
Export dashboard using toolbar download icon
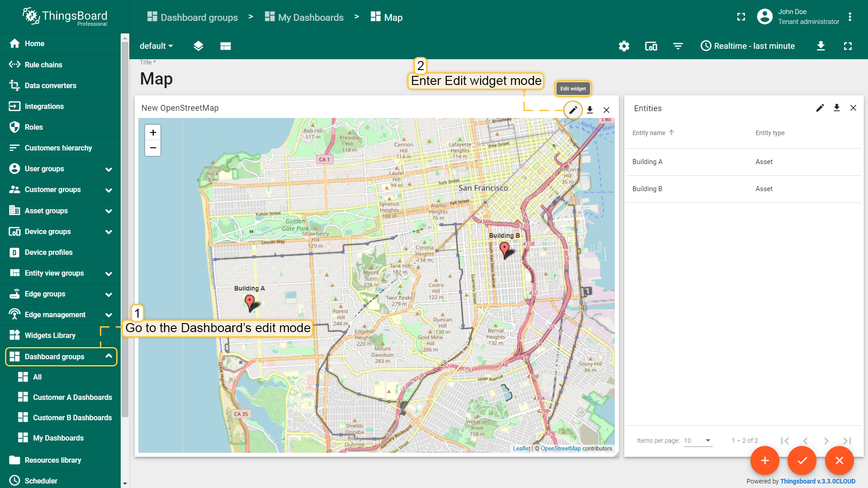click(x=821, y=46)
